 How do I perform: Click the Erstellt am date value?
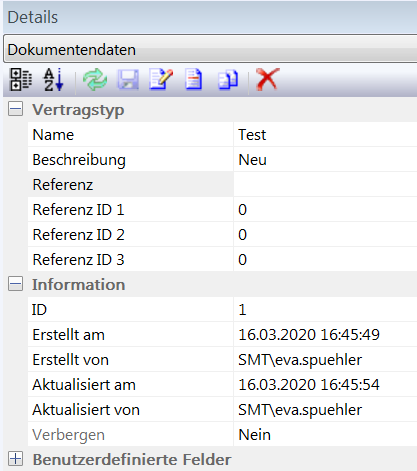point(309,334)
